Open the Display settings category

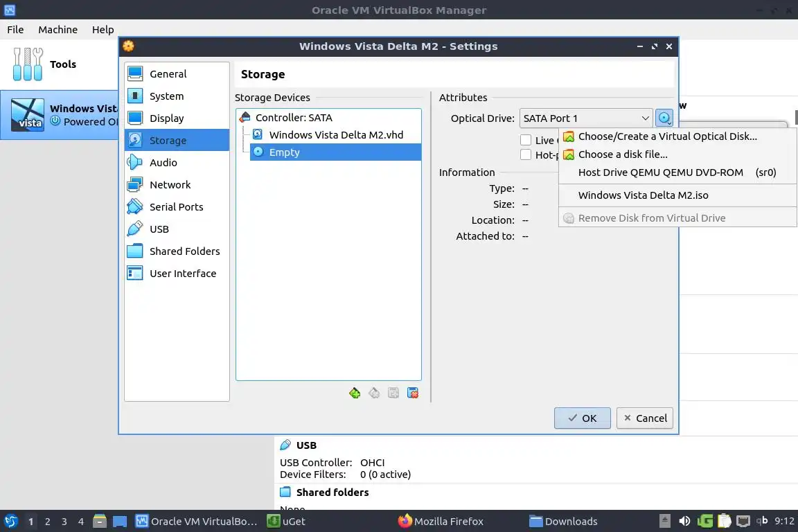click(177, 118)
